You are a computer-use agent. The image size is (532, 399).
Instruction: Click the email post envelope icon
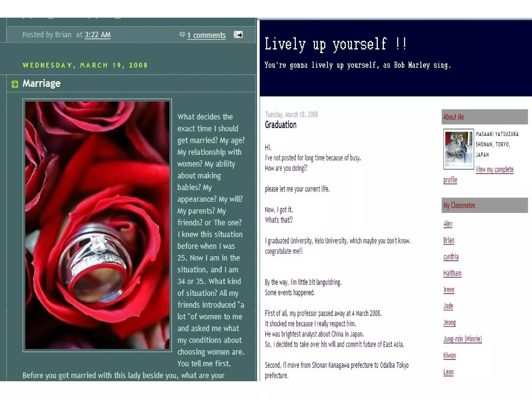[238, 35]
